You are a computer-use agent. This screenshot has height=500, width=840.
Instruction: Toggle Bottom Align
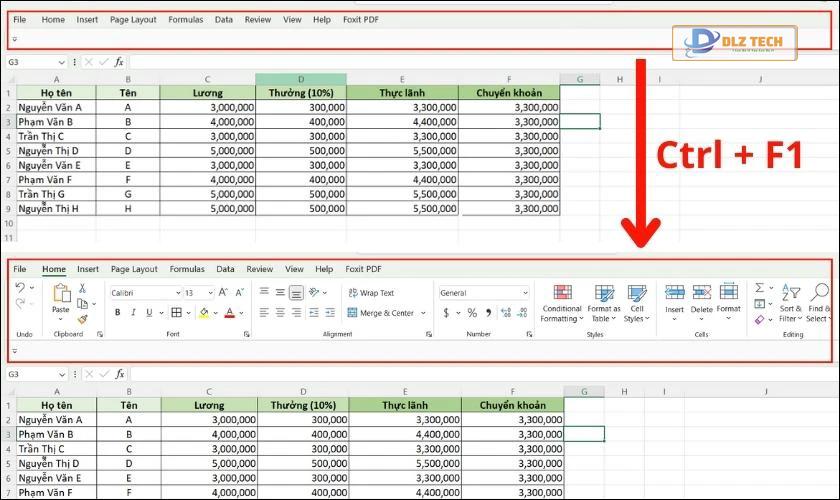tap(296, 292)
